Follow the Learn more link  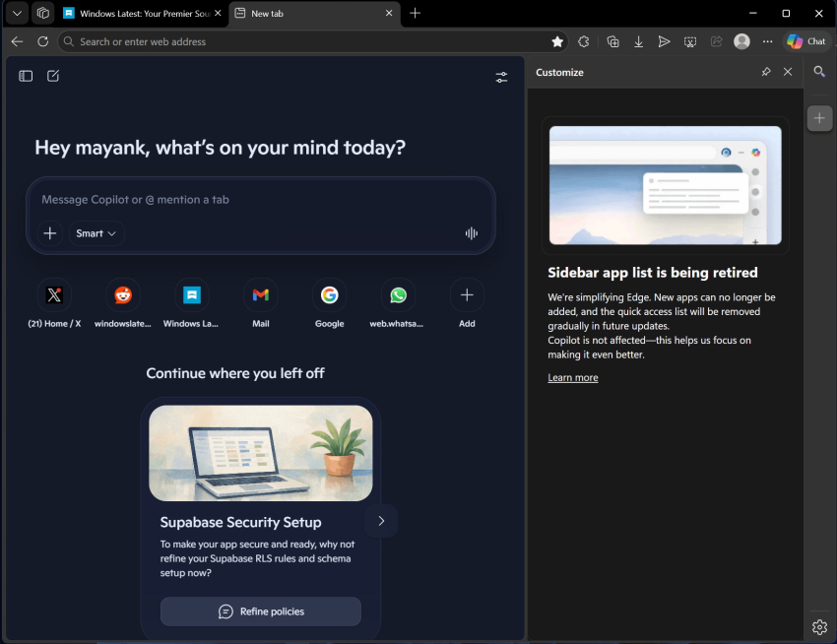coord(573,377)
